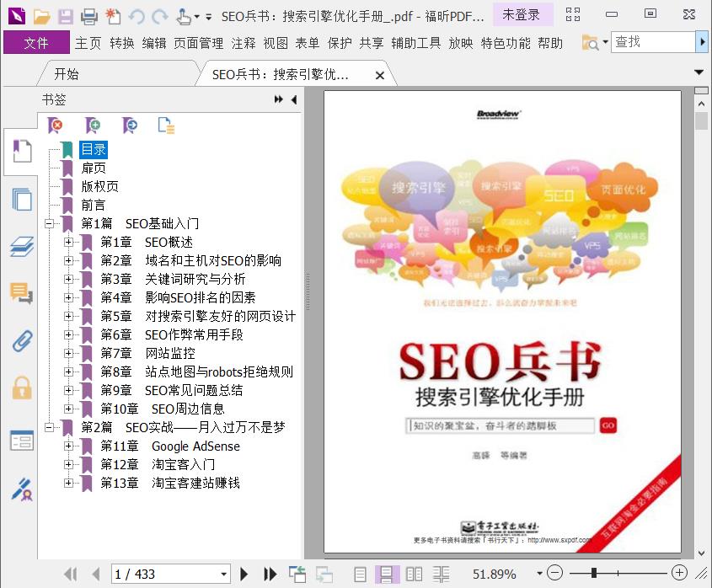Go to the previous page
Viewport: 712px width, 588px height.
[96, 575]
